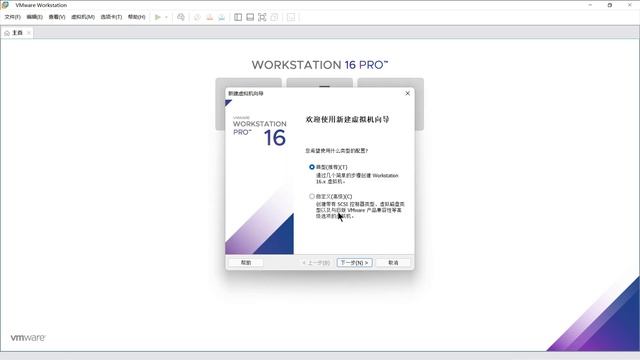Click the revert to snapshot toolbar icon
This screenshot has height=360, width=640.
tap(209, 17)
